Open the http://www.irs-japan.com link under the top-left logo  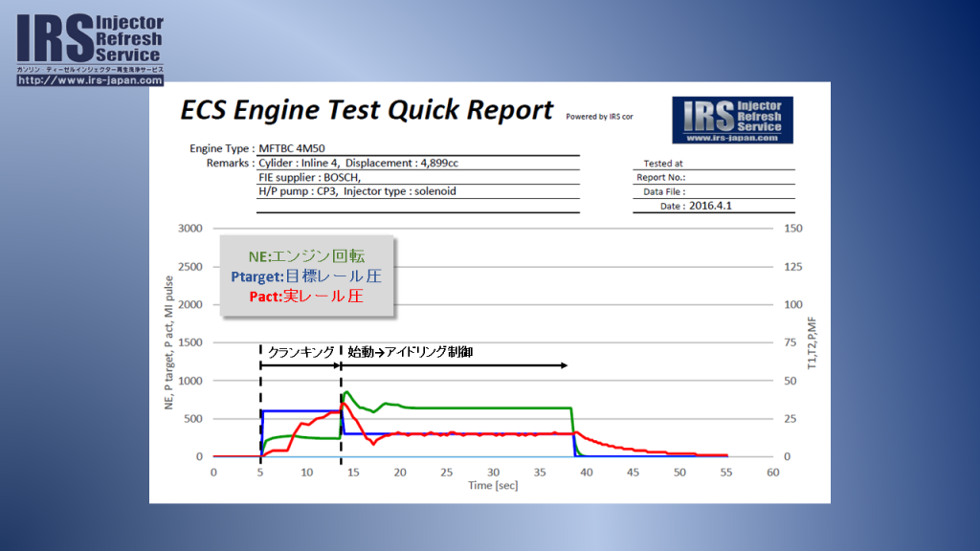click(90, 80)
